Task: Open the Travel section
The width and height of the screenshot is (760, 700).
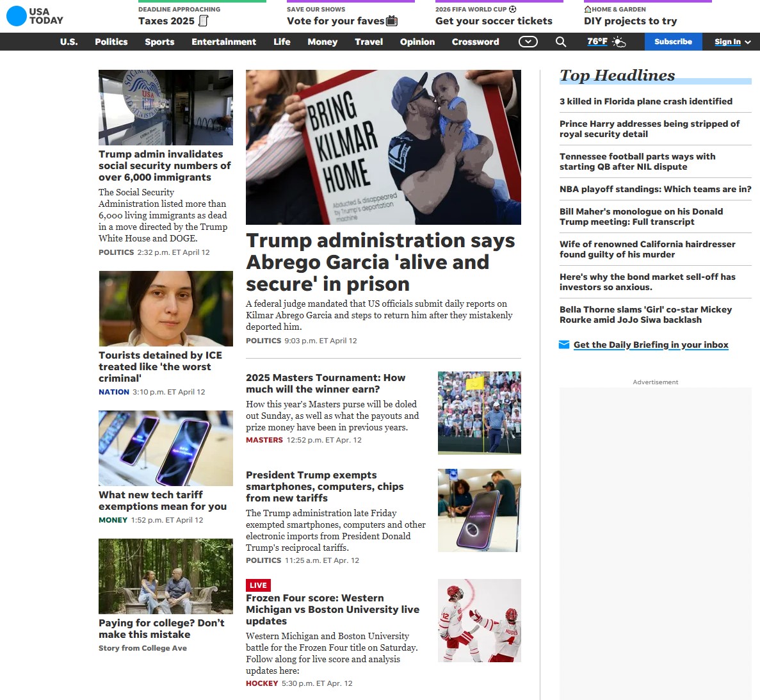Action: 369,42
